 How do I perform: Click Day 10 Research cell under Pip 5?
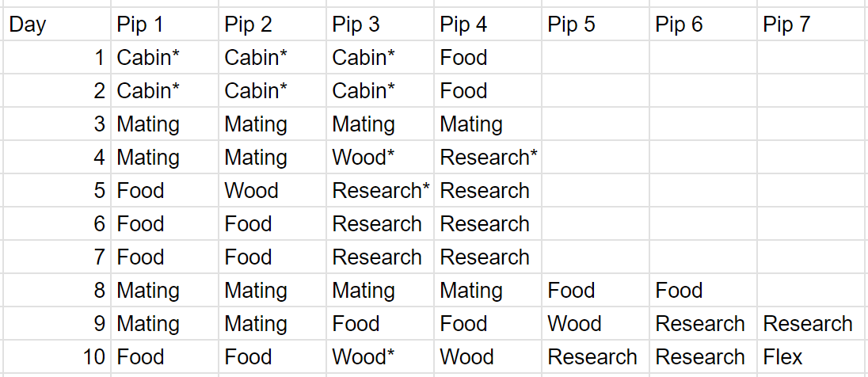click(x=595, y=357)
